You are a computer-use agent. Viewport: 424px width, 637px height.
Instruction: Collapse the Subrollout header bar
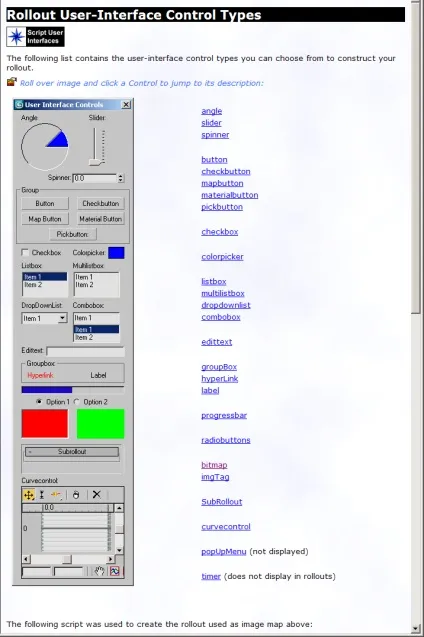72,452
